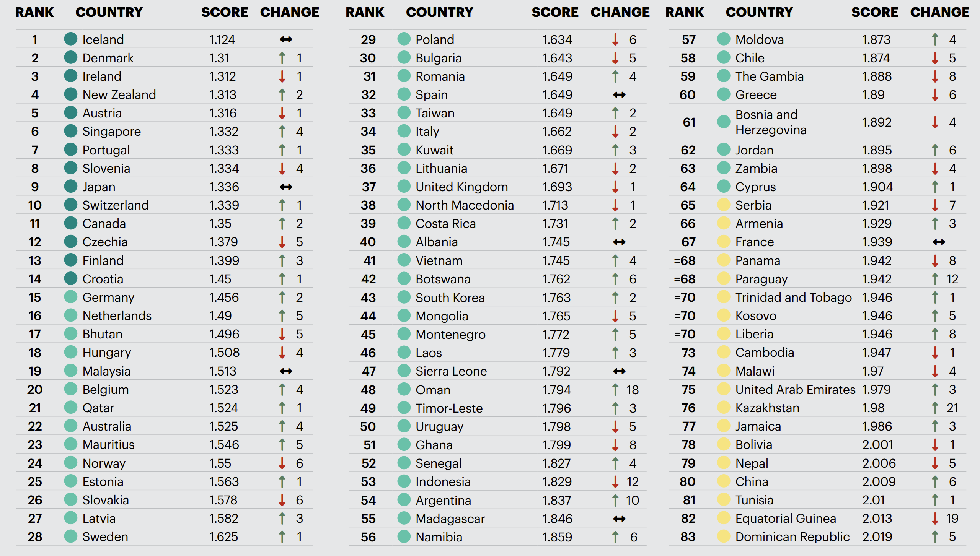Click the down arrow in Equatorial Guinea's row
The height and width of the screenshot is (556, 980).
pyautogui.click(x=935, y=519)
